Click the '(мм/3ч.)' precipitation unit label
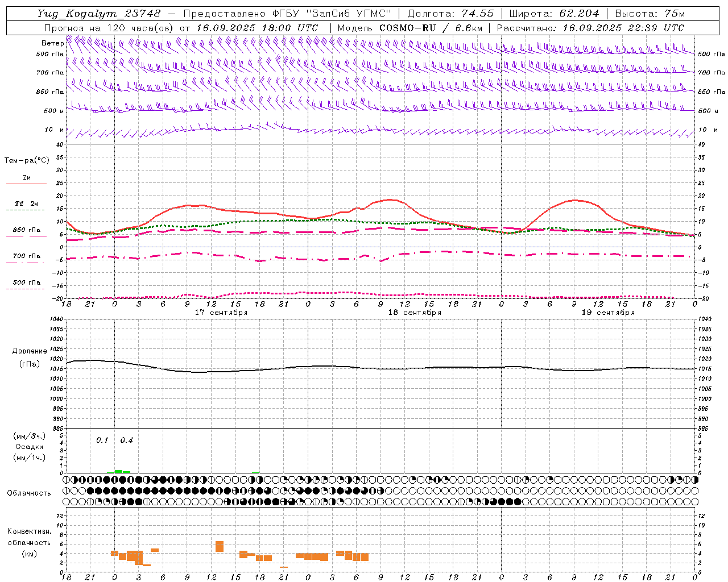Viewport: 728px width, 582px height. click(30, 436)
